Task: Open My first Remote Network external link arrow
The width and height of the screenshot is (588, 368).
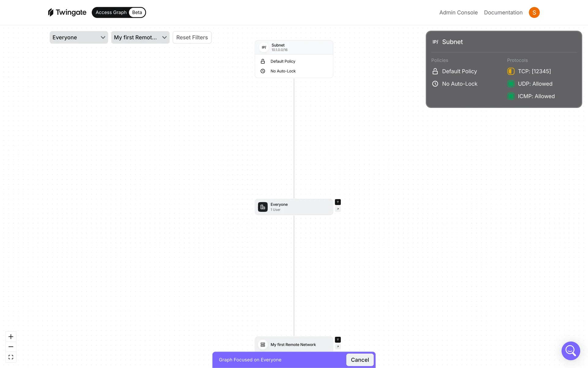Action: tap(338, 347)
